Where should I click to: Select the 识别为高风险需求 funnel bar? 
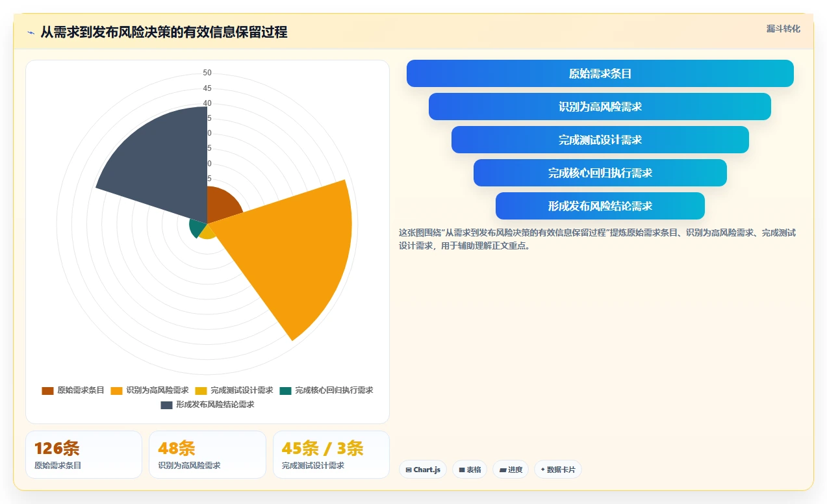pyautogui.click(x=600, y=107)
